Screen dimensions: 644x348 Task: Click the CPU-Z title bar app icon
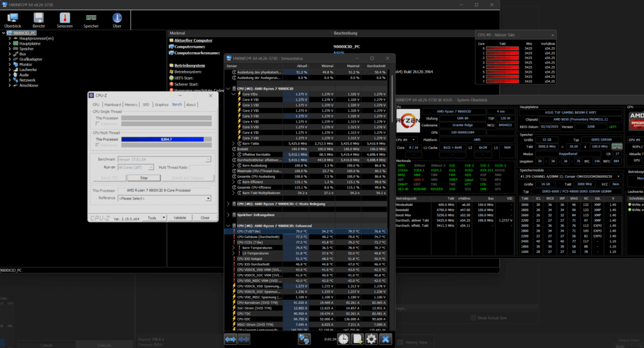click(x=91, y=95)
